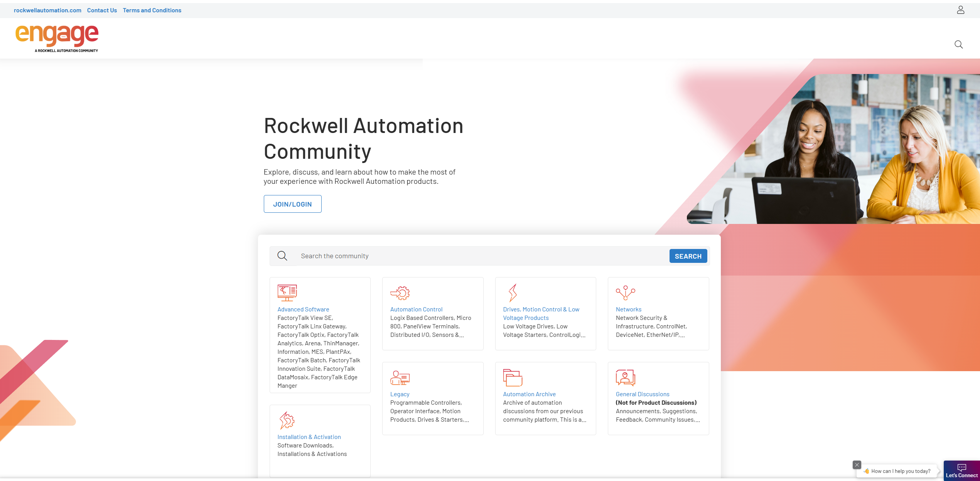Image resolution: width=980 pixels, height=481 pixels.
Task: Click the Automation Archive folder icon
Action: 513,378
